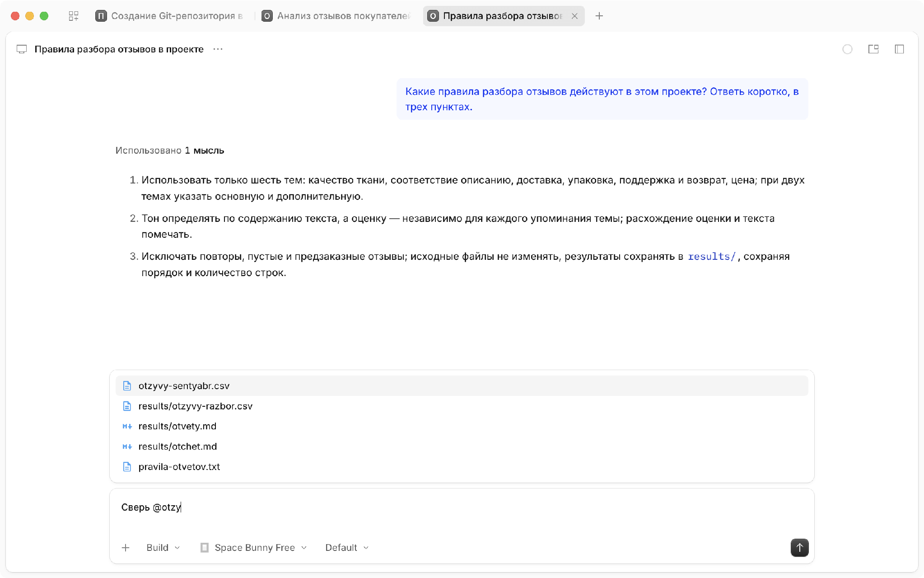The image size is (924, 578).
Task: Click the circular status indicator icon
Action: [847, 49]
